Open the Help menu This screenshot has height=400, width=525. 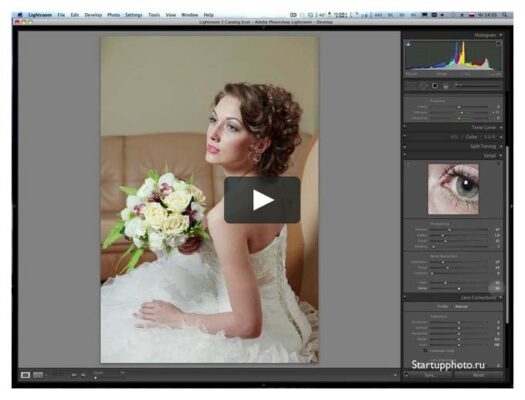click(208, 15)
